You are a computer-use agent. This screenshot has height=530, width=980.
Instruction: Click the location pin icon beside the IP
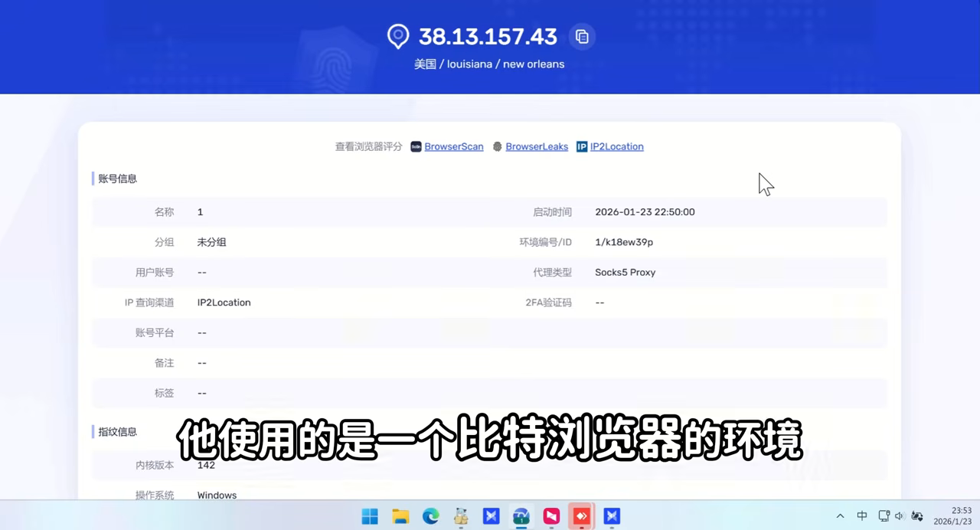pyautogui.click(x=398, y=37)
